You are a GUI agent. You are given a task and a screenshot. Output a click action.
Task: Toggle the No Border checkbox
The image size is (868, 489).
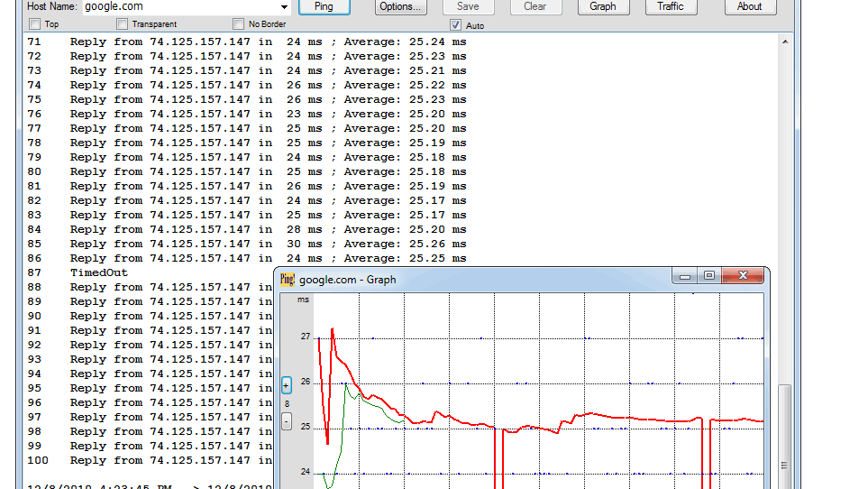(239, 24)
